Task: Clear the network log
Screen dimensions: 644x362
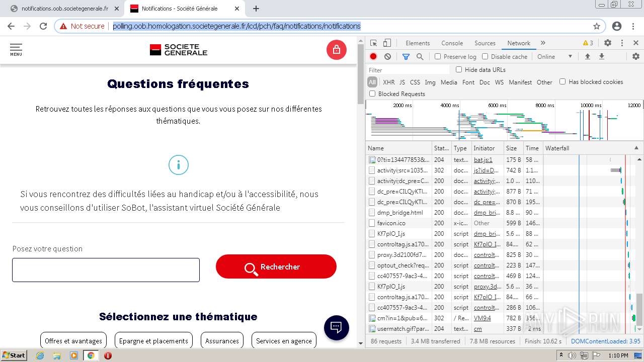Action: [387, 57]
